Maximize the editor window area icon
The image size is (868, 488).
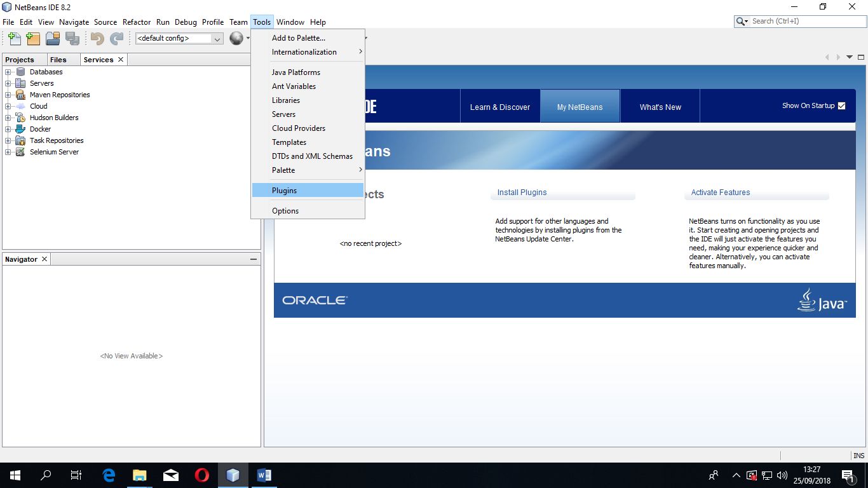click(x=861, y=57)
